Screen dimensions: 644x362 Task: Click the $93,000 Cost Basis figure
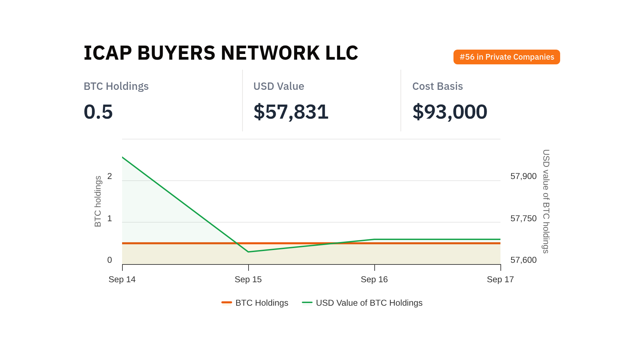[x=449, y=112]
